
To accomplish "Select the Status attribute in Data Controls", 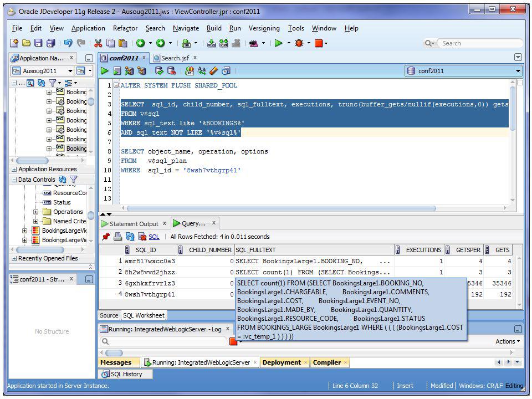I will (x=62, y=202).
